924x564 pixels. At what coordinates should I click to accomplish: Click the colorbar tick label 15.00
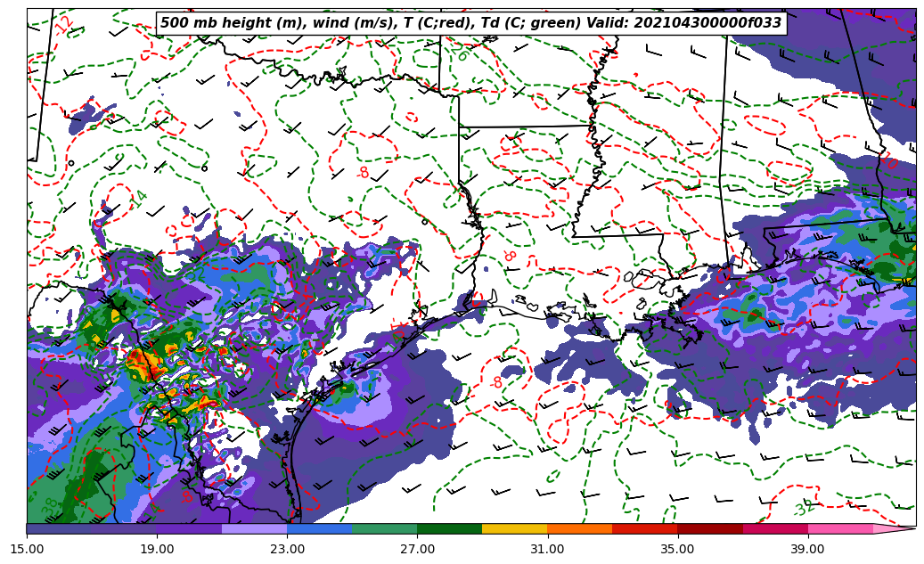tap(27, 549)
